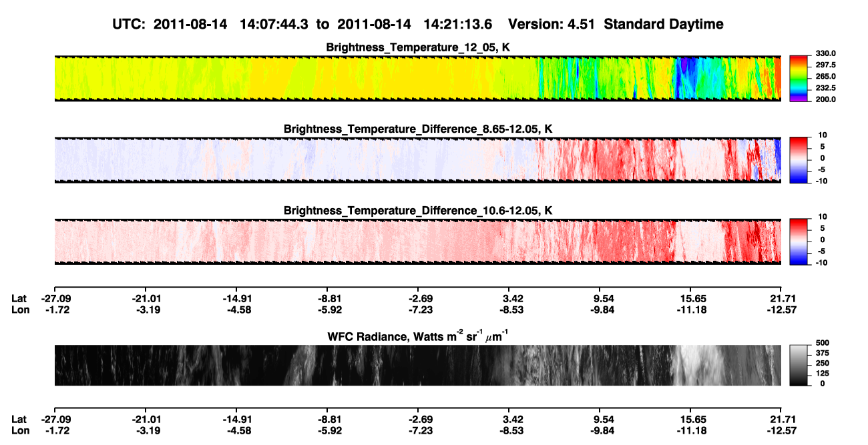The image size is (868, 445).
Task: Click the rainbow temperature colorbar
Action: click(x=799, y=78)
